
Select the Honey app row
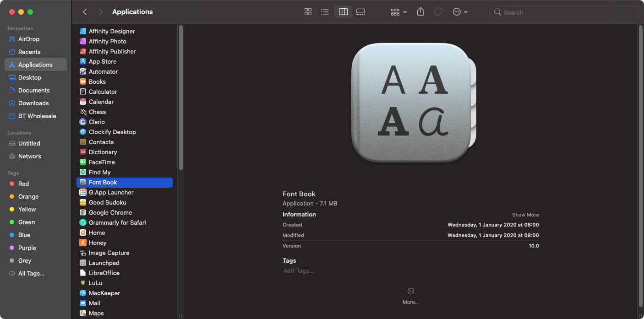[125, 243]
